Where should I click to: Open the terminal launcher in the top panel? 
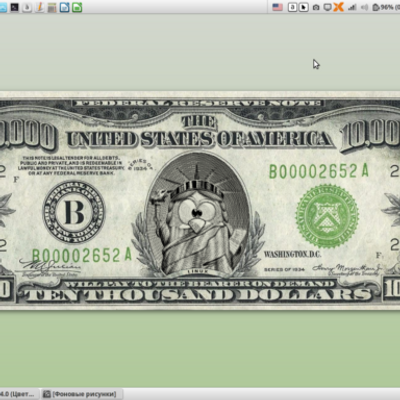[14, 7]
